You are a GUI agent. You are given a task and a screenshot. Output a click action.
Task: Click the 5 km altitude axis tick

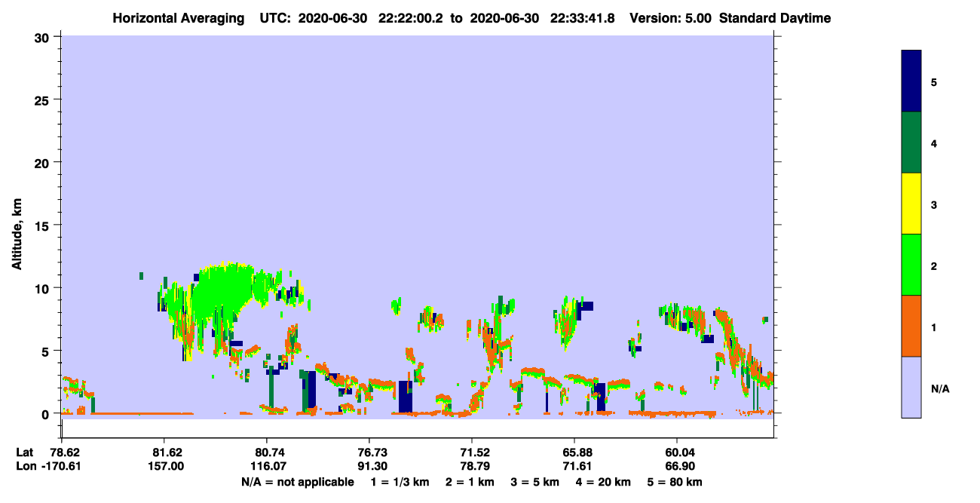47,351
